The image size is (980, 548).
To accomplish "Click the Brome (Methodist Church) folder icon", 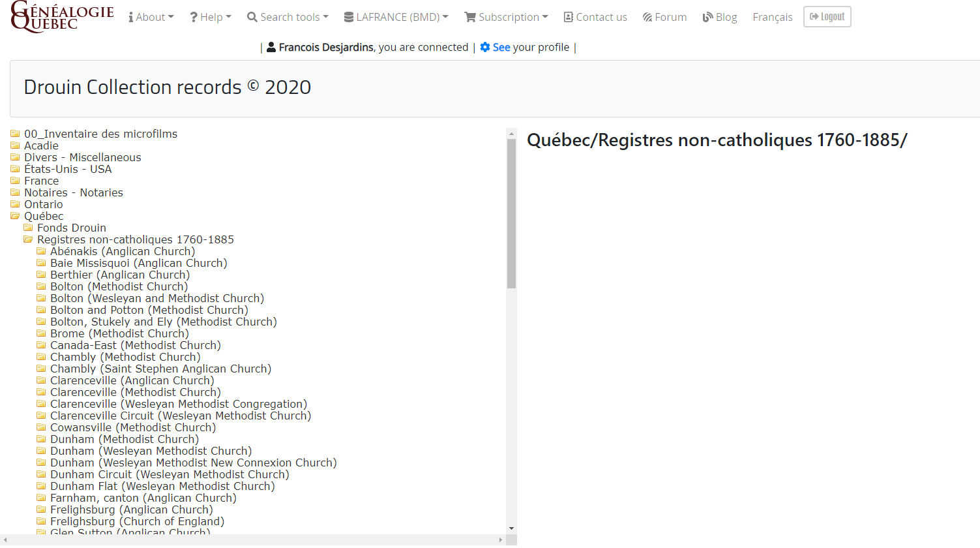I will pos(41,333).
